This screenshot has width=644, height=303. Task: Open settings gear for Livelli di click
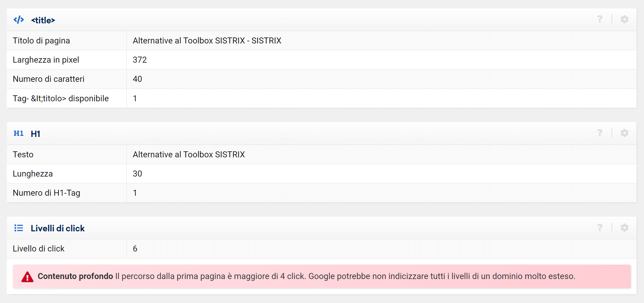point(624,227)
